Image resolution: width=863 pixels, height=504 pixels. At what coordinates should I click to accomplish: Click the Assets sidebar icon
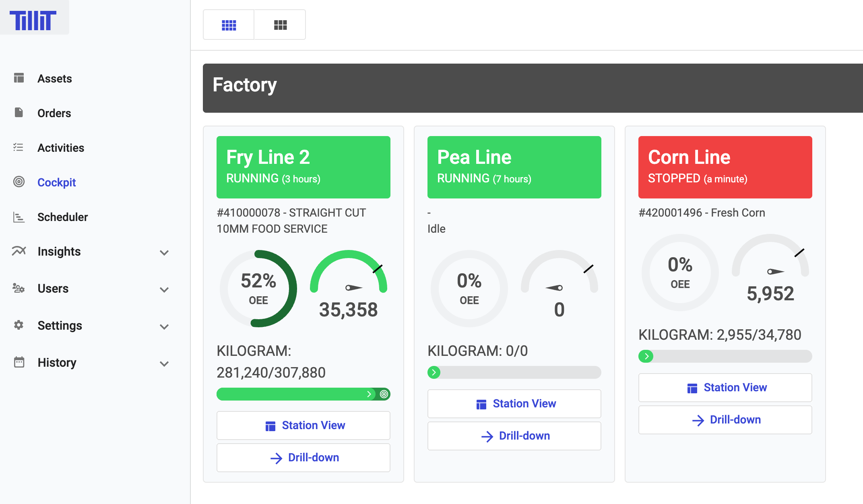tap(19, 78)
